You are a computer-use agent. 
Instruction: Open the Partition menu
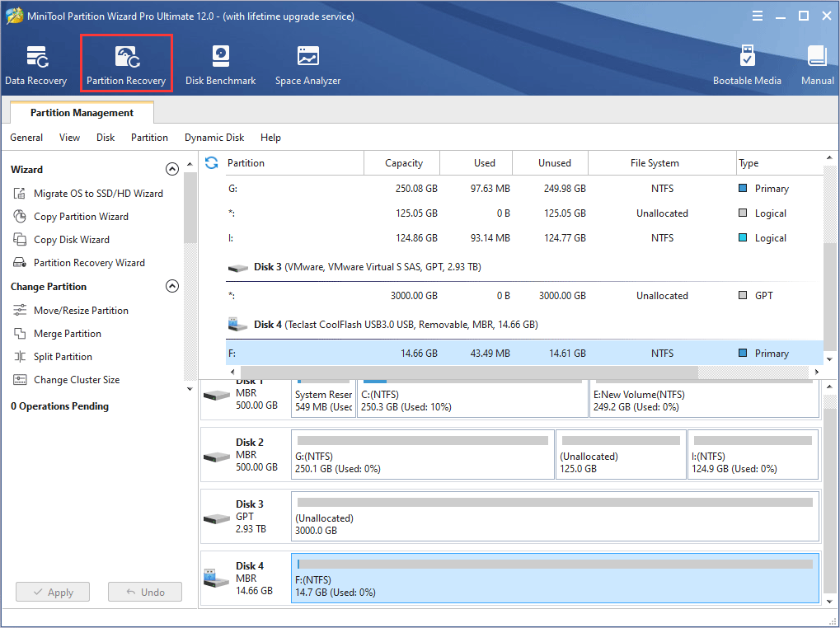149,138
